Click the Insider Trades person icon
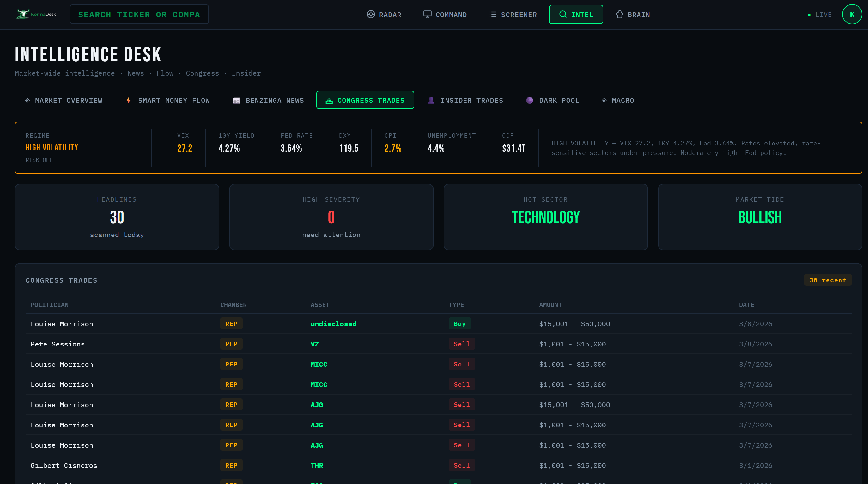 coord(431,101)
